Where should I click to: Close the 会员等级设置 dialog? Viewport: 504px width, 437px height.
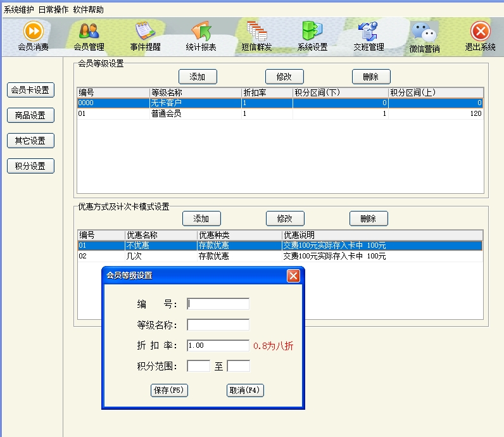293,275
